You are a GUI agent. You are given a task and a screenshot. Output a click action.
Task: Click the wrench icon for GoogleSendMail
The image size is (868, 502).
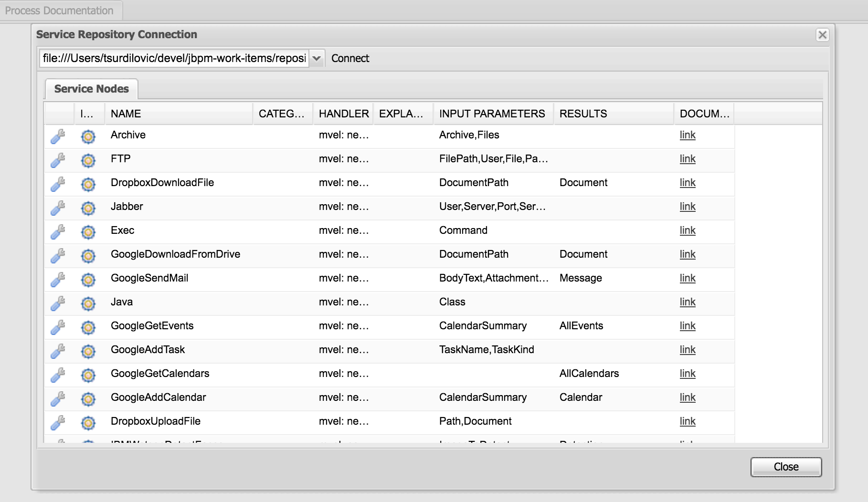point(58,280)
